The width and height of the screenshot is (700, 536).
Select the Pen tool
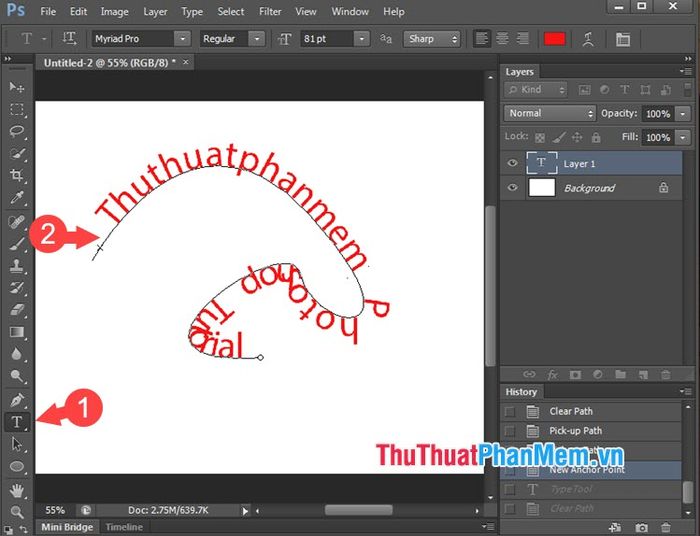click(x=17, y=400)
